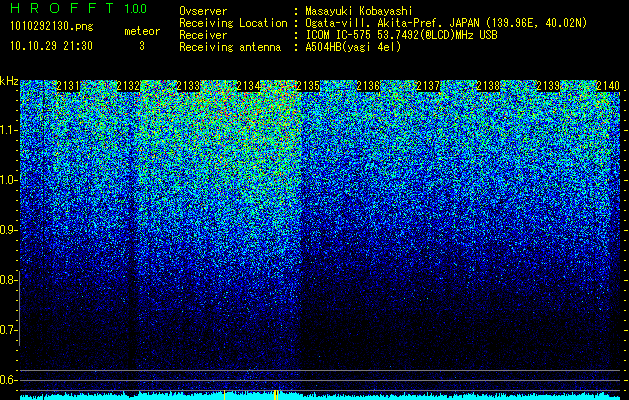Click the 0.8 kHz axis label
The image size is (629, 400).
tap(8, 280)
